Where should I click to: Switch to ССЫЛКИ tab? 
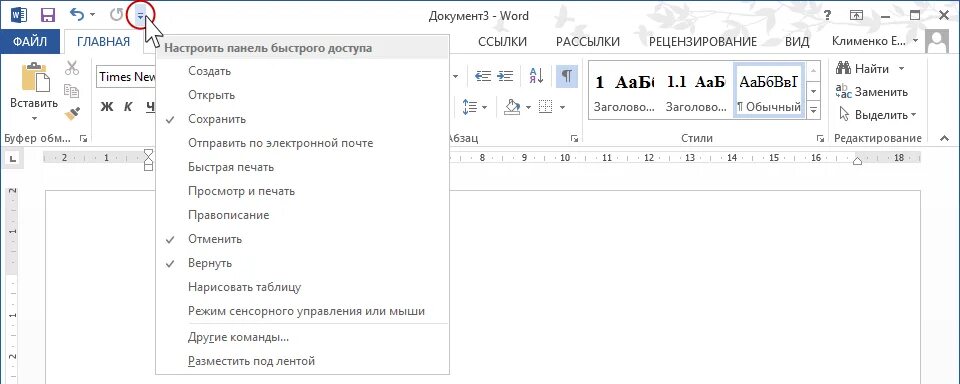(502, 42)
